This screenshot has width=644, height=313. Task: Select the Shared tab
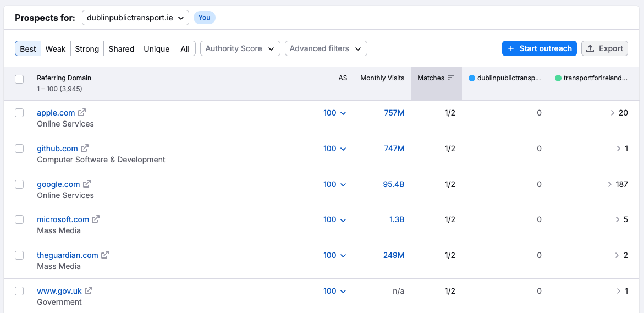(121, 48)
